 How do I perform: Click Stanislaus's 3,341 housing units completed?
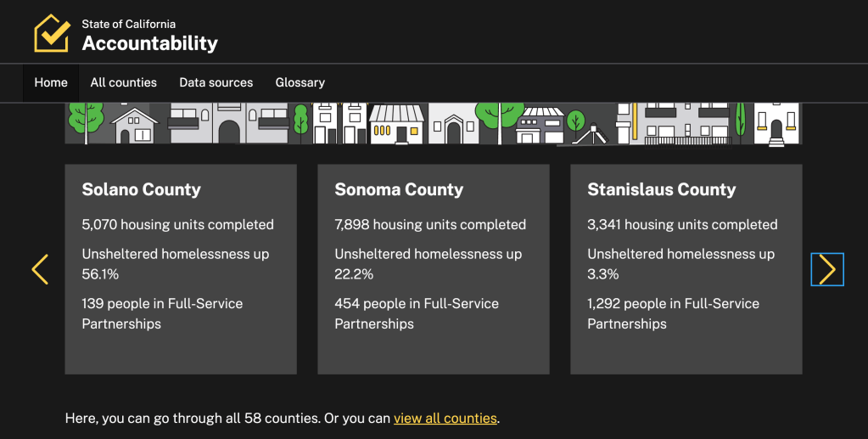(x=682, y=225)
